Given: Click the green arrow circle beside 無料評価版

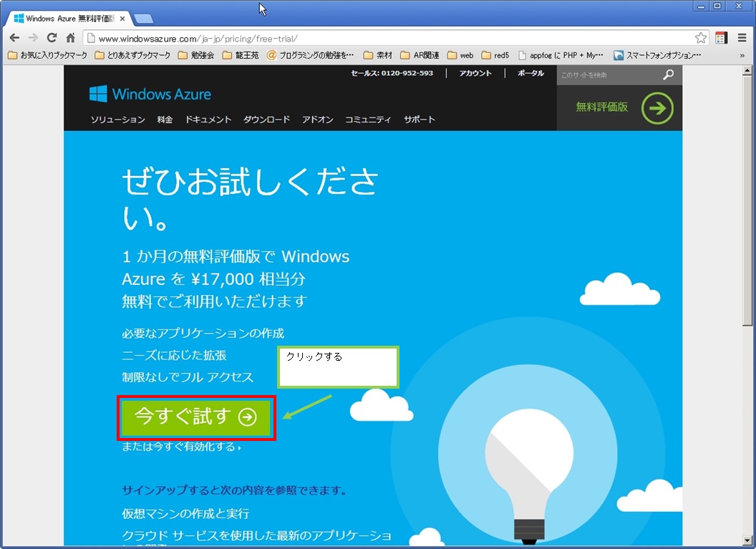Looking at the screenshot, I should click(x=657, y=108).
